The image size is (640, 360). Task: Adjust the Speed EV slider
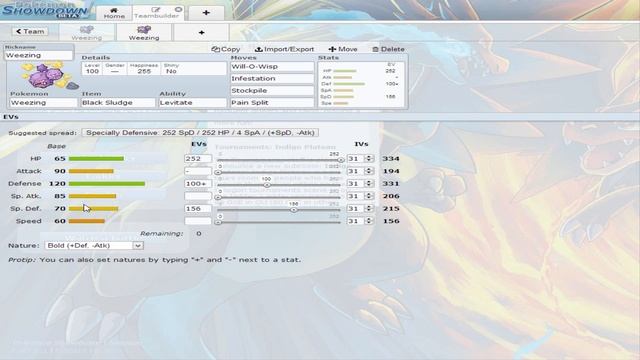280,222
